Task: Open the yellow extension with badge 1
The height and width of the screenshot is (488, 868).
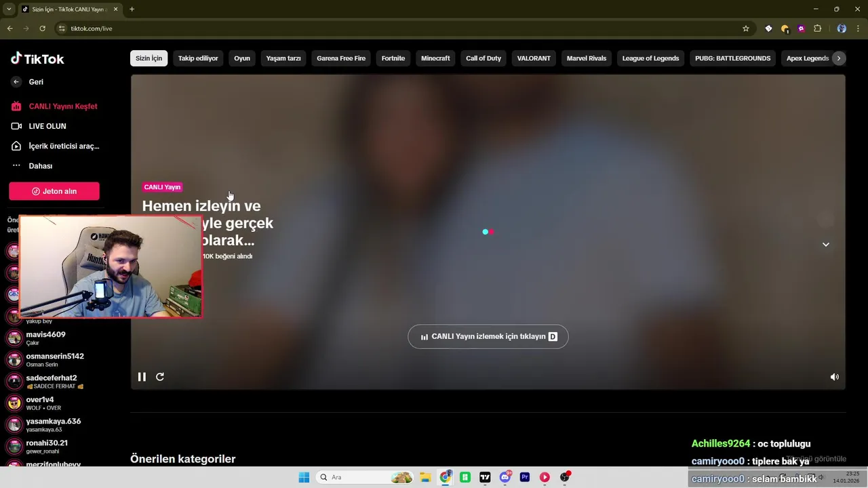Action: click(785, 28)
